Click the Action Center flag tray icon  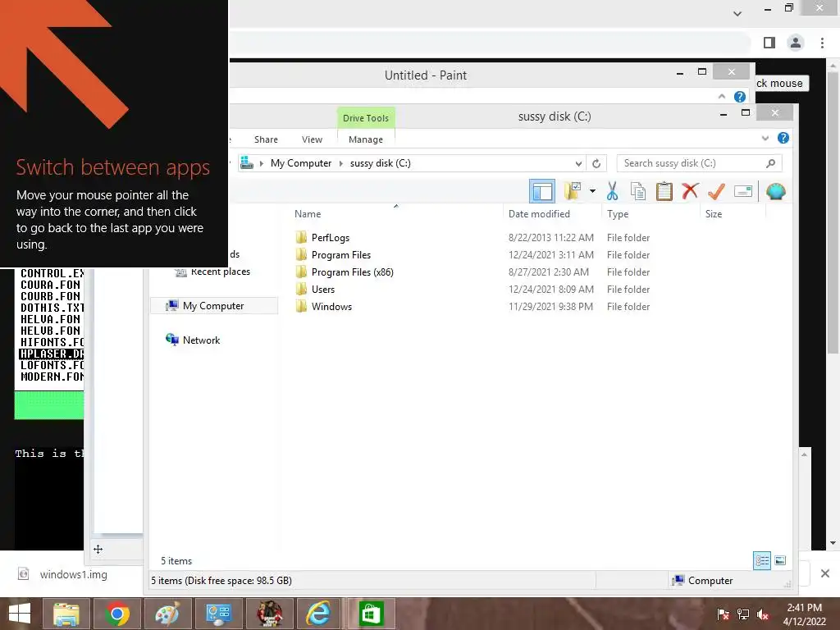point(724,614)
